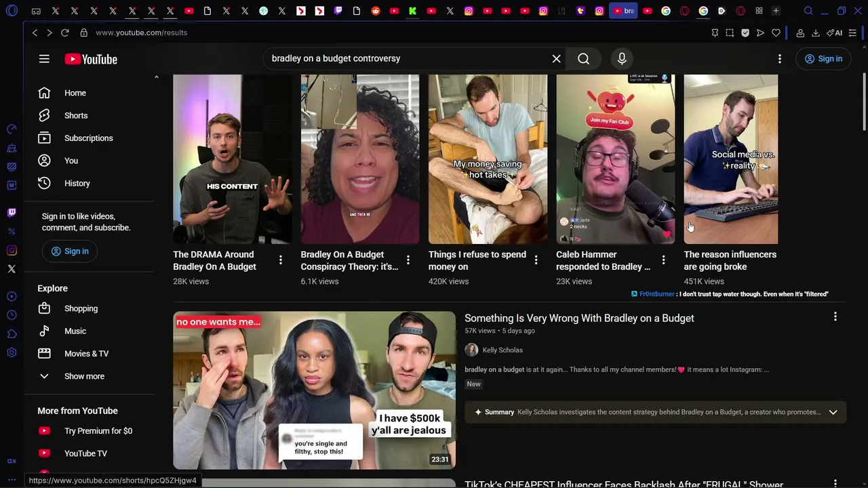Screen dimensions: 868x488
Task: Open Instagram in the Opera sidebar
Action: pos(12,251)
